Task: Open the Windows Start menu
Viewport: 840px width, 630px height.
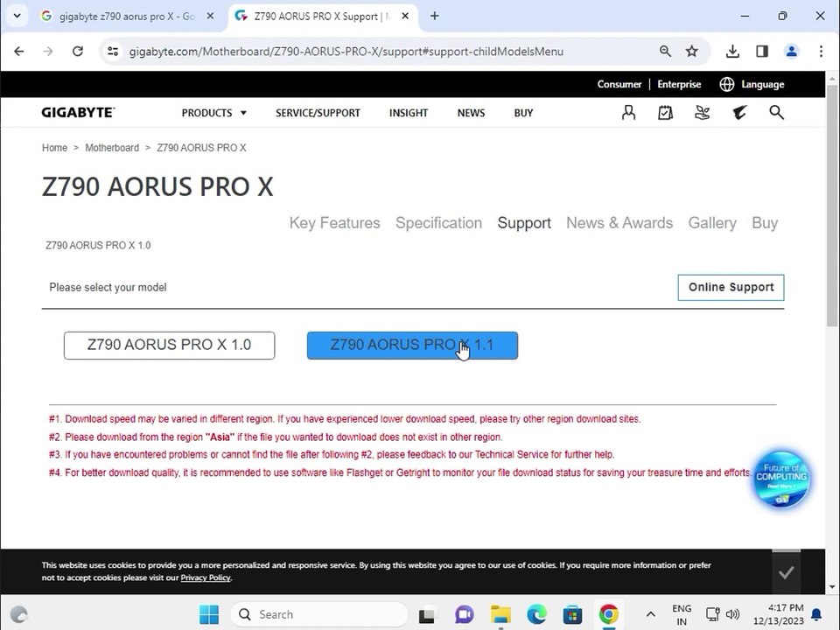Action: [208, 614]
